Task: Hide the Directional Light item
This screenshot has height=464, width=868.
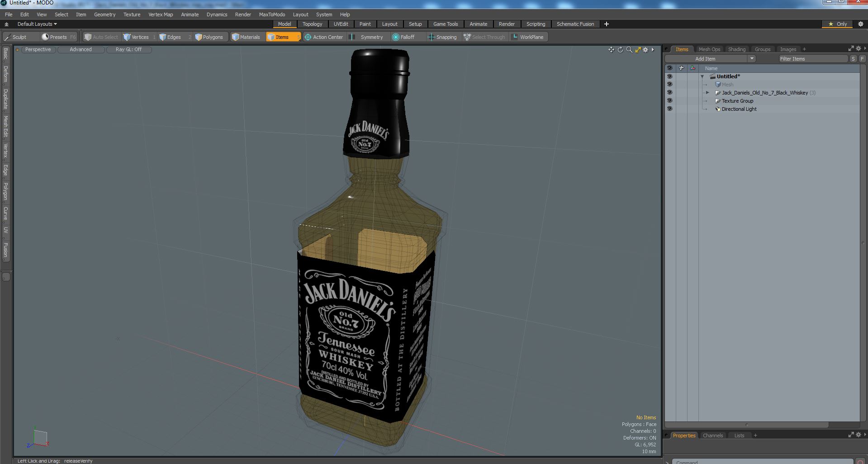Action: pos(669,109)
